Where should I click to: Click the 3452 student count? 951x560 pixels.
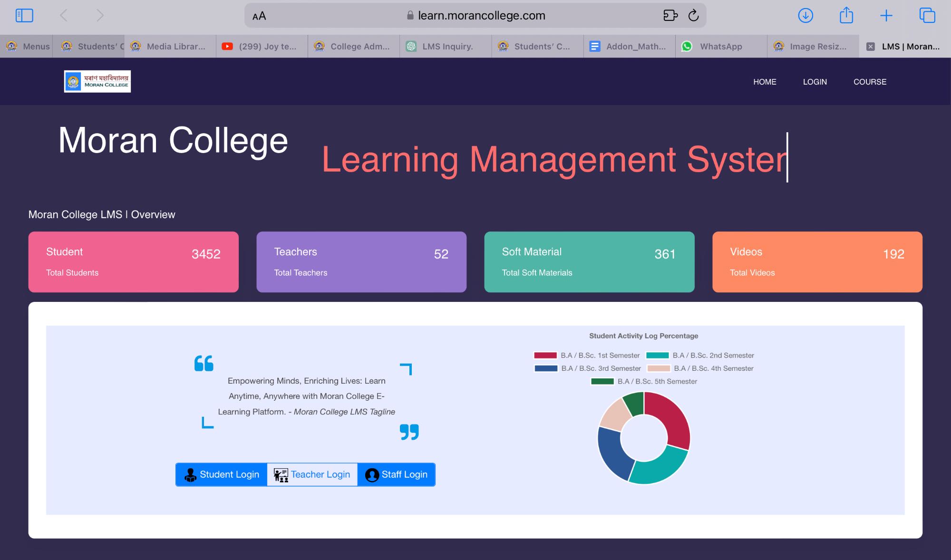(206, 254)
